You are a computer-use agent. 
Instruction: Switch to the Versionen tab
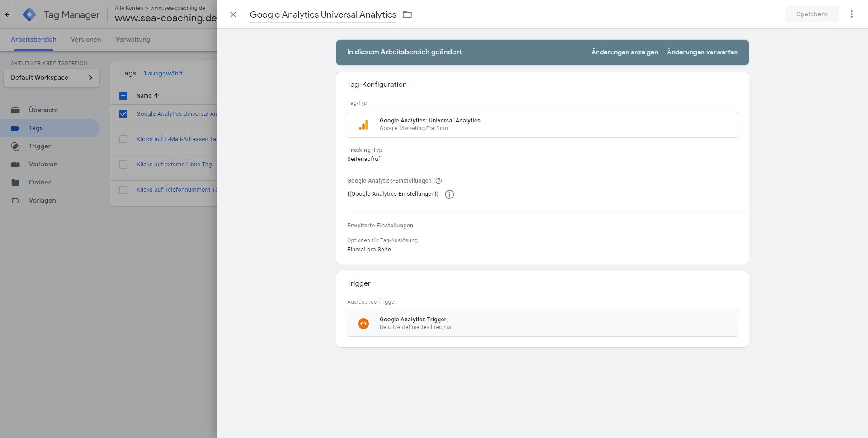(86, 40)
